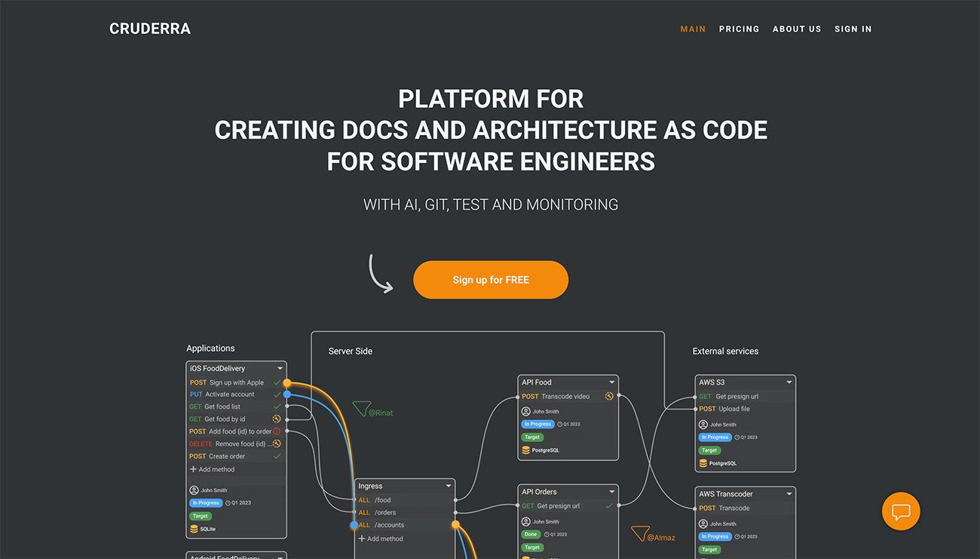The image size is (980, 559).
Task: Click the error icon on Add food to order
Action: [277, 432]
